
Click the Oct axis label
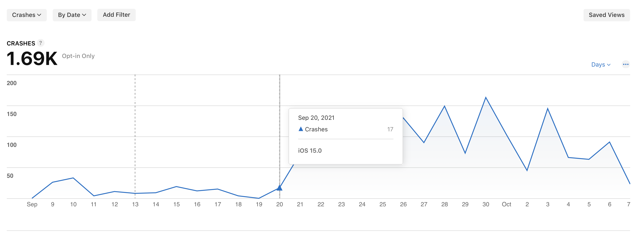(506, 205)
